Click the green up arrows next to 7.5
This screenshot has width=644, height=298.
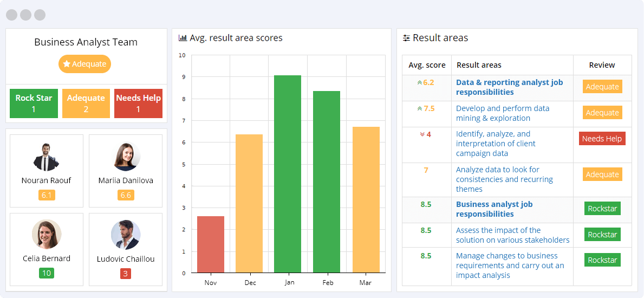[x=419, y=108]
